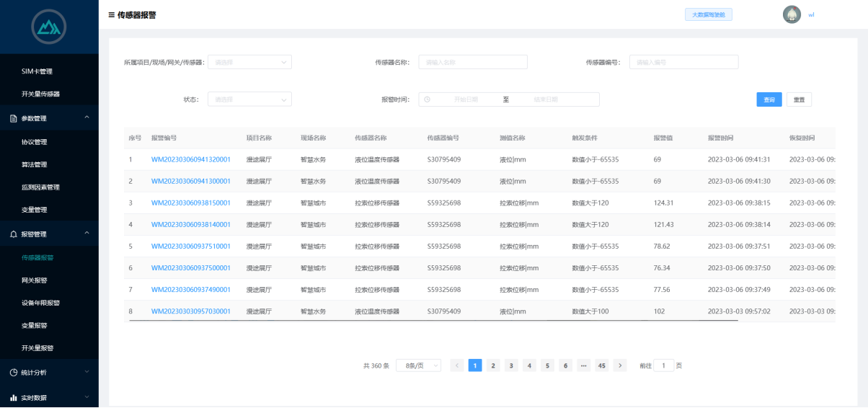The width and height of the screenshot is (868, 408).
Task: Open alarm link WM202303060941320001
Action: click(190, 159)
